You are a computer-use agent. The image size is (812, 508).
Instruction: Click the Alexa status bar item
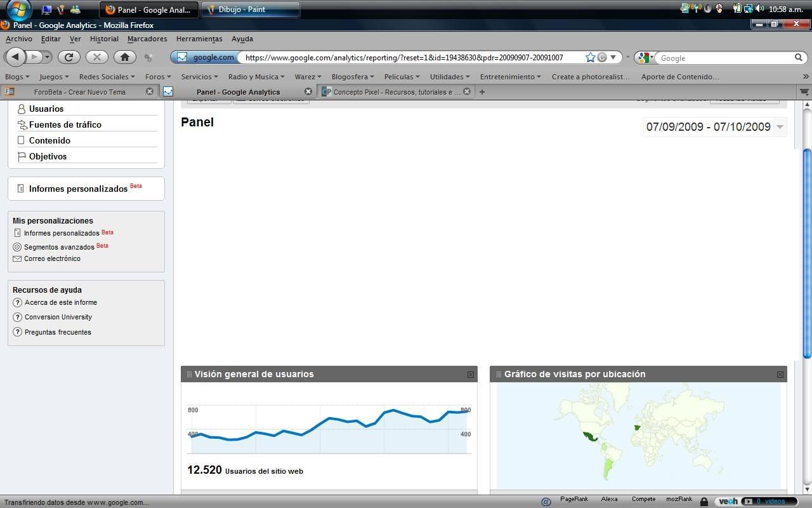tap(609, 499)
